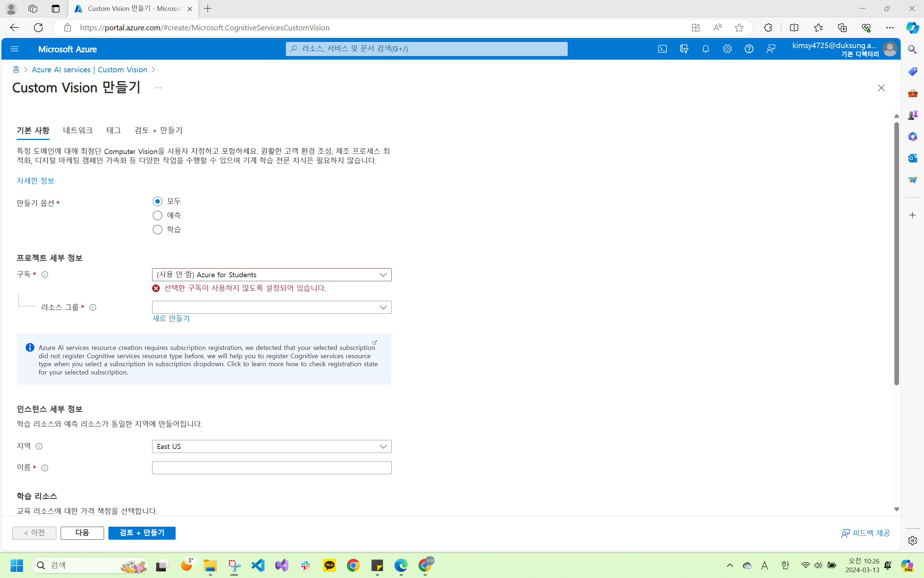Show info tooltip for 구독 field
This screenshot has width=924, height=578.
click(45, 274)
